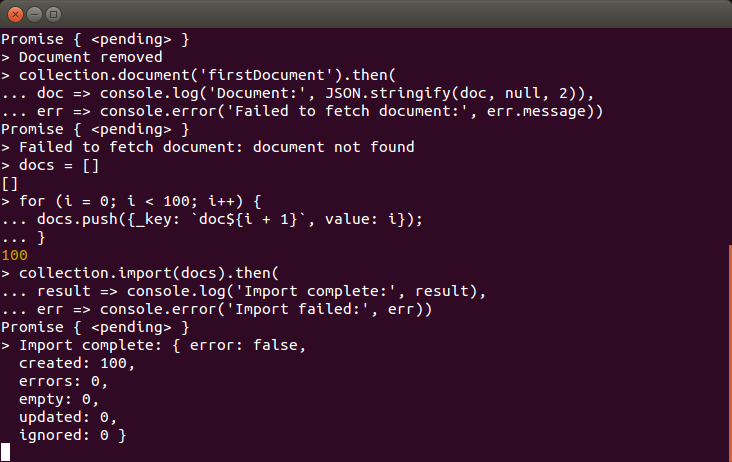The height and width of the screenshot is (462, 732).
Task: Click the 'docs = []' command line
Action: [x=59, y=166]
